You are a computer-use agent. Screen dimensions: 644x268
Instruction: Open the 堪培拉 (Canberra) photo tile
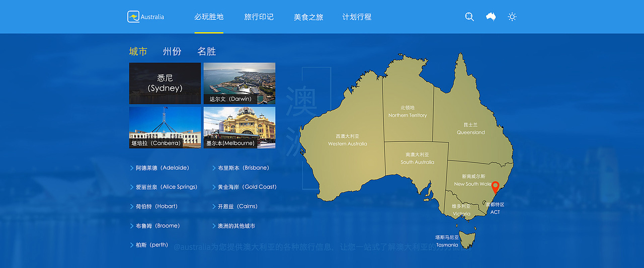pyautogui.click(x=165, y=127)
